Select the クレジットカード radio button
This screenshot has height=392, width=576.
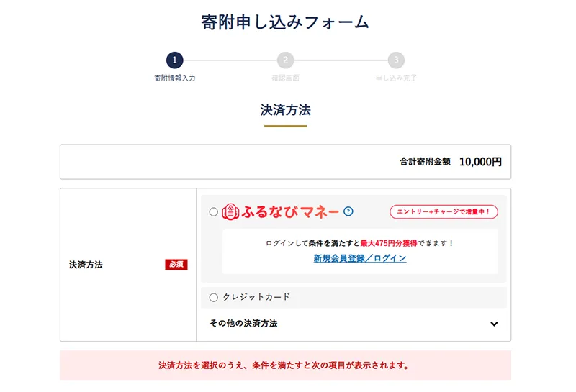click(213, 297)
